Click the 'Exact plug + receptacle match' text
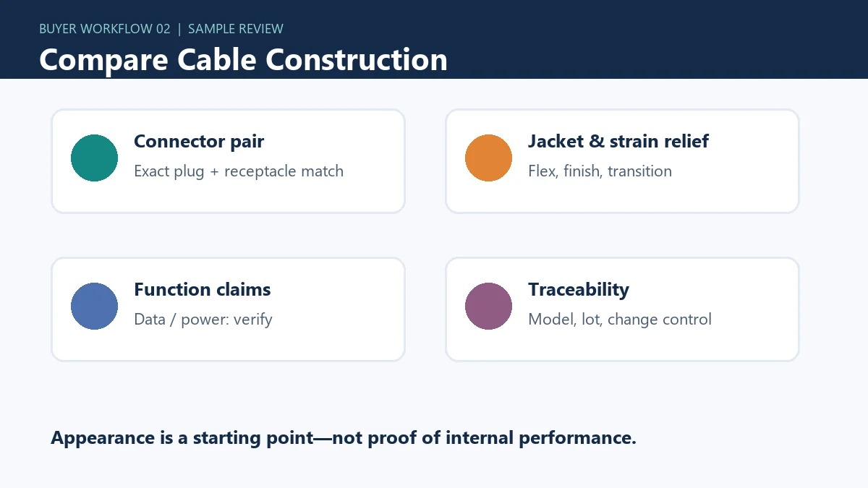Screen dimensions: 868x488 [x=239, y=171]
